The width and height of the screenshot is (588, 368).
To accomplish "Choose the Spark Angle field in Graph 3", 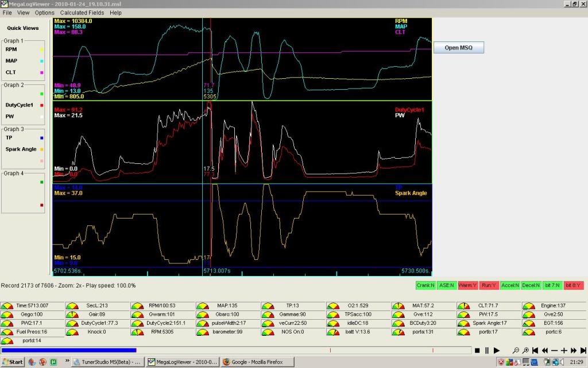I will pyautogui.click(x=21, y=149).
